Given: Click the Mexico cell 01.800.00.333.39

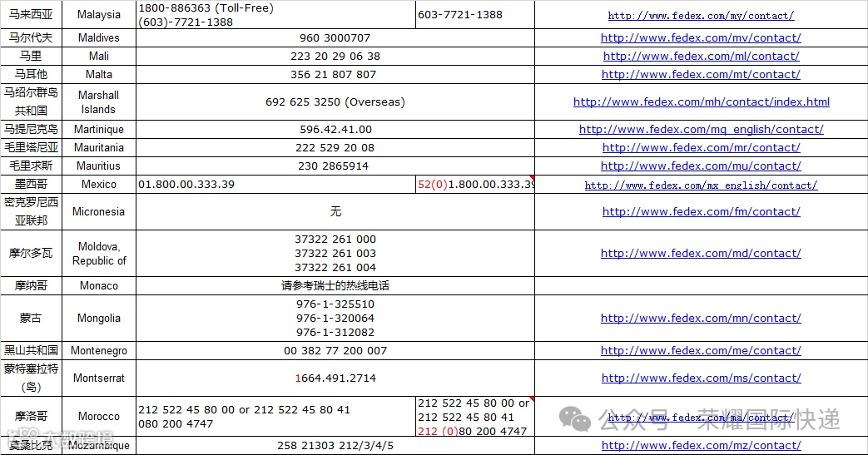Looking at the screenshot, I should pos(275,184).
